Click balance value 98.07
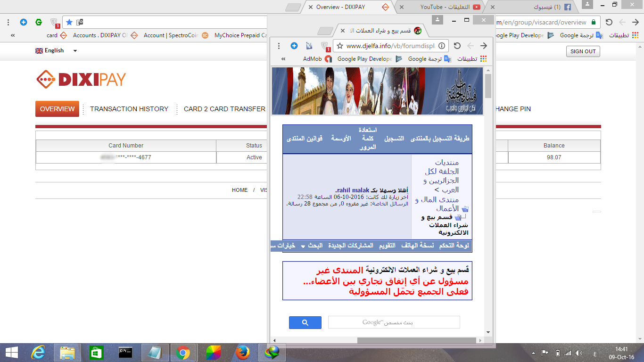 pyautogui.click(x=554, y=157)
